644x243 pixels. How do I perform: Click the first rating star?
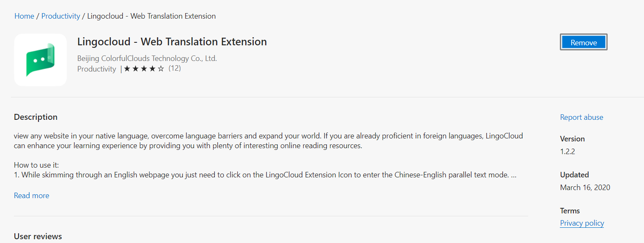127,69
